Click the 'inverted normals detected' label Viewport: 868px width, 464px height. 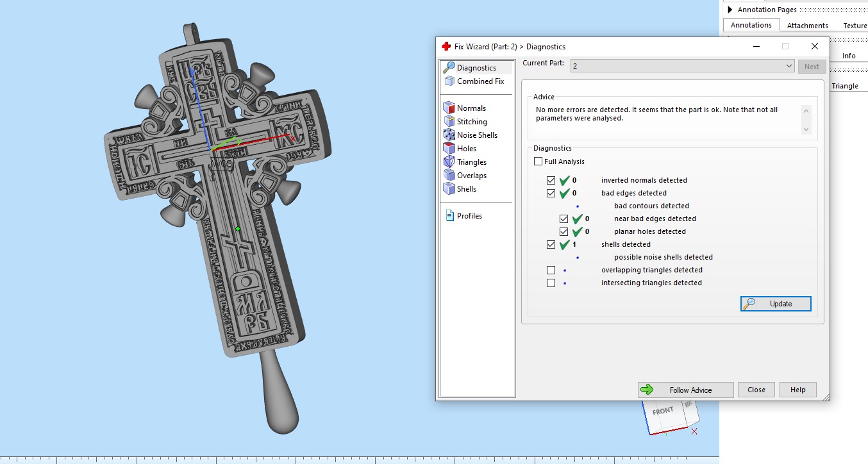tap(644, 180)
